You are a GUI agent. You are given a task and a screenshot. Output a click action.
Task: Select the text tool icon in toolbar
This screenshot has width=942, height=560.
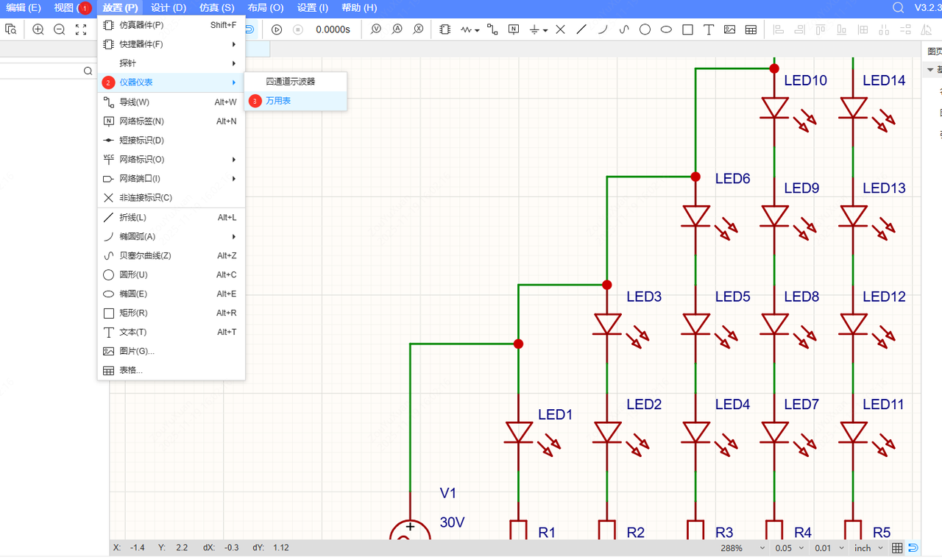709,29
